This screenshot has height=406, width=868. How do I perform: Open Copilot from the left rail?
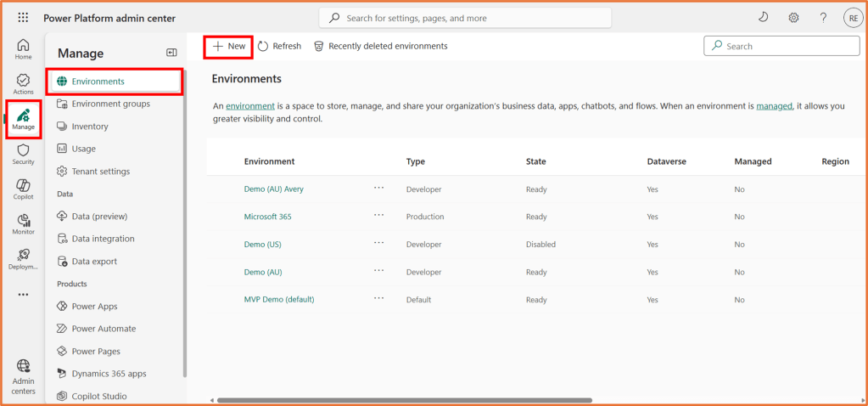(23, 189)
